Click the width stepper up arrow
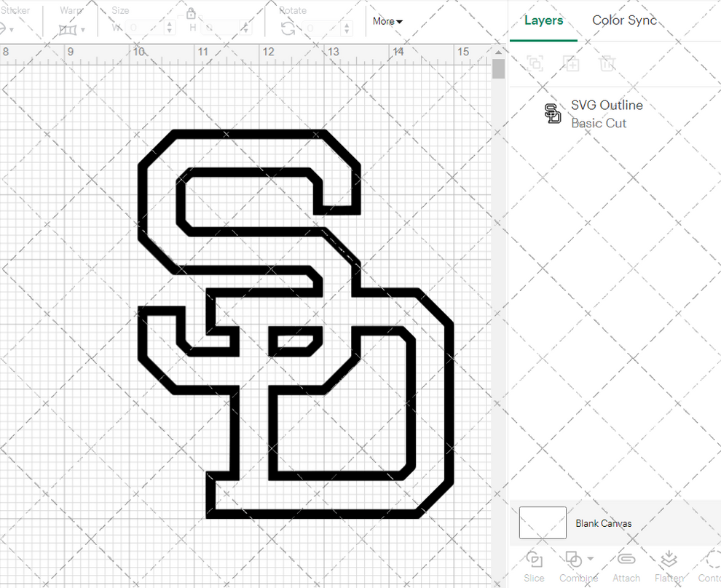The height and width of the screenshot is (588, 721). pyautogui.click(x=169, y=25)
